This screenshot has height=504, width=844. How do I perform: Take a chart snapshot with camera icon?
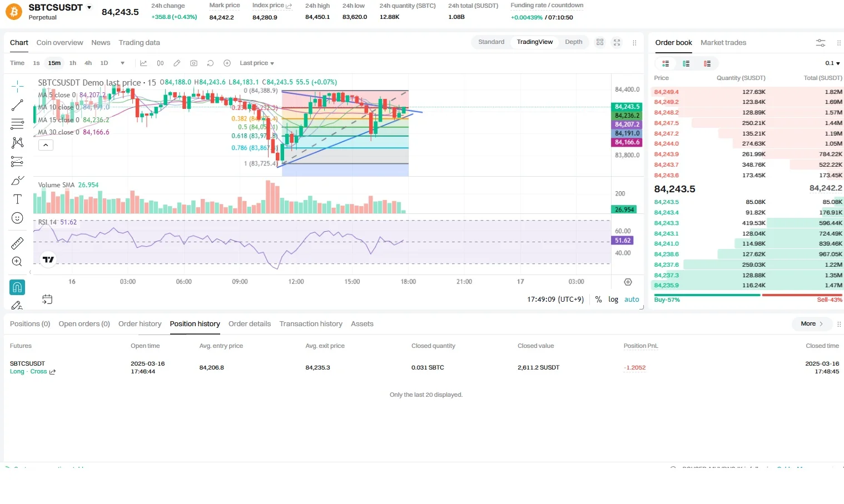click(193, 63)
